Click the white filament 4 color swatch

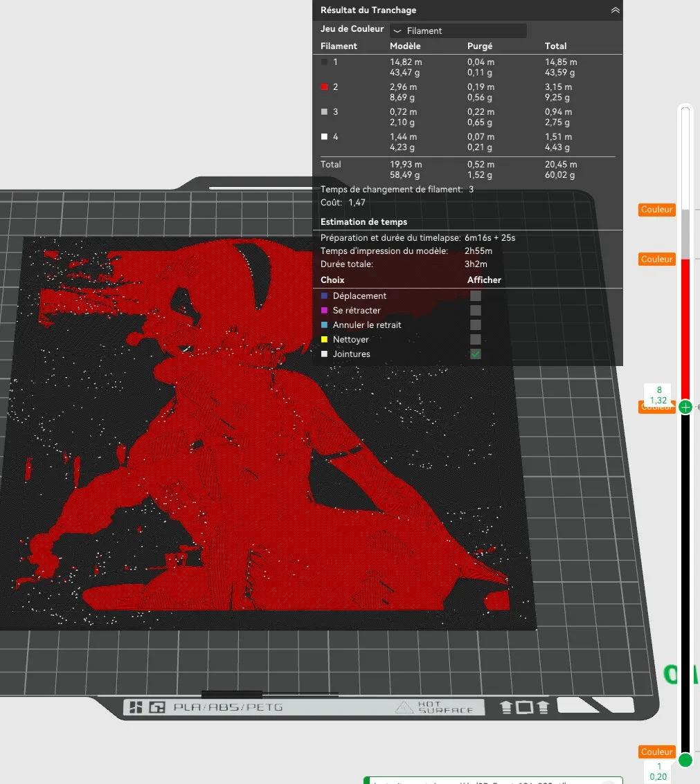(324, 136)
